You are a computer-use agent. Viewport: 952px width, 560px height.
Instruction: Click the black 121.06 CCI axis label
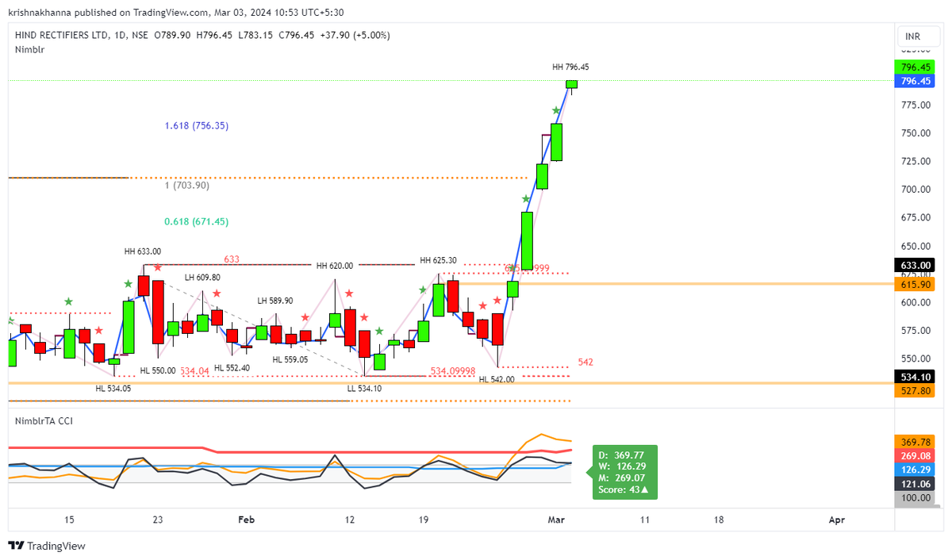pyautogui.click(x=916, y=484)
